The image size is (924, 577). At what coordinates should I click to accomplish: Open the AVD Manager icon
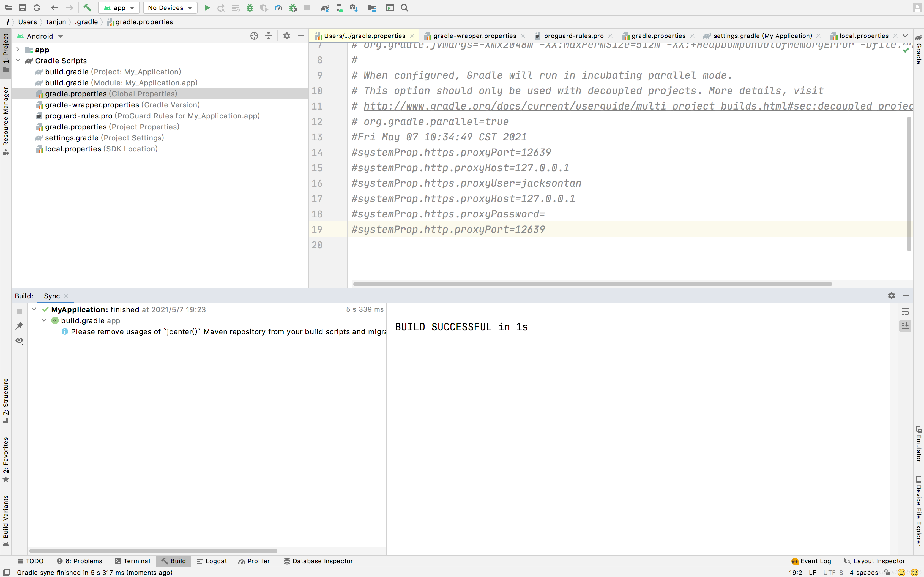[339, 8]
